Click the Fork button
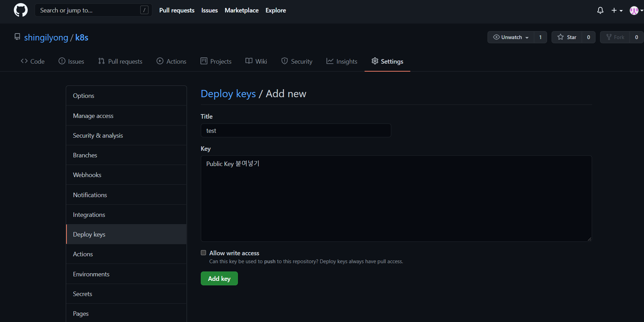Screen dimensions: 644x322 tap(615, 37)
